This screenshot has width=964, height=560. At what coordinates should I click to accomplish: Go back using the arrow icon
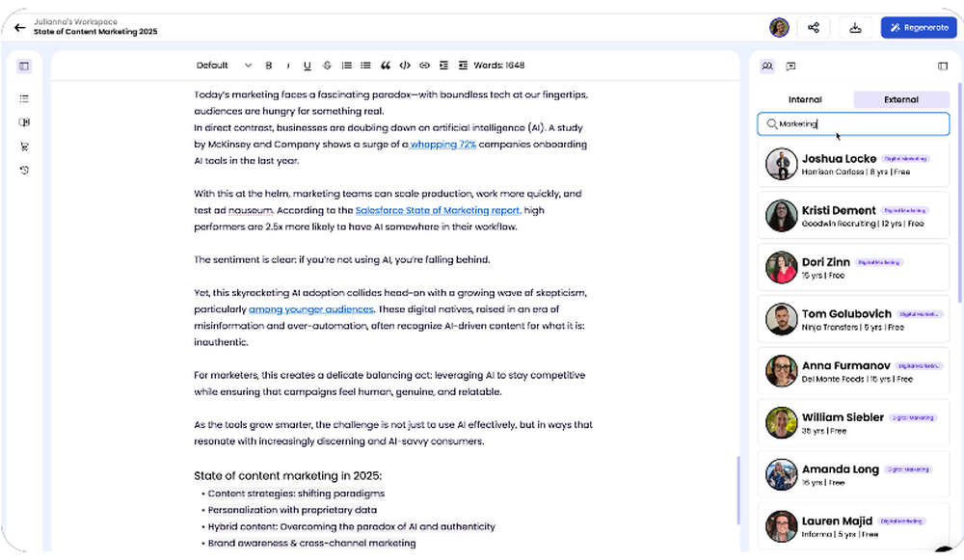(19, 28)
